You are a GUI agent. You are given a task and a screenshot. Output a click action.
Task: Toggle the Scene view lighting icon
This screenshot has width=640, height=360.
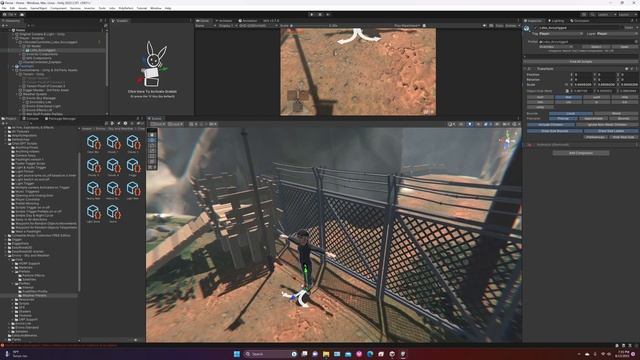pyautogui.click(x=470, y=124)
